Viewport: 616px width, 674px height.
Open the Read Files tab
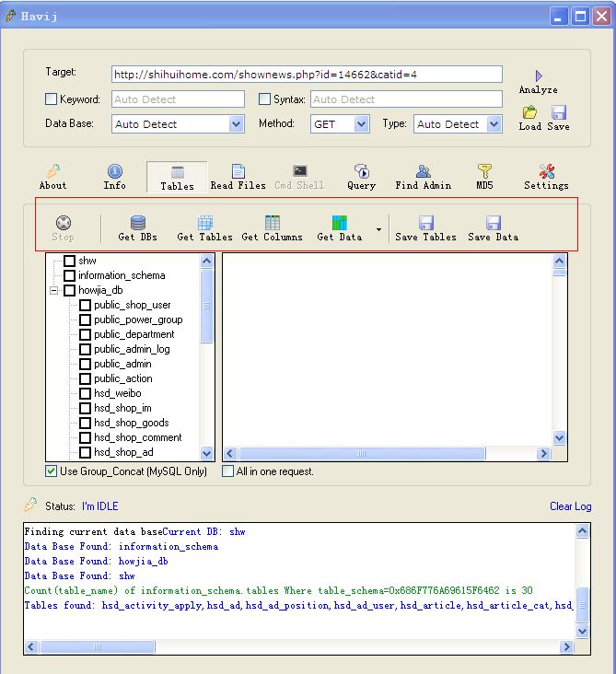[x=238, y=177]
